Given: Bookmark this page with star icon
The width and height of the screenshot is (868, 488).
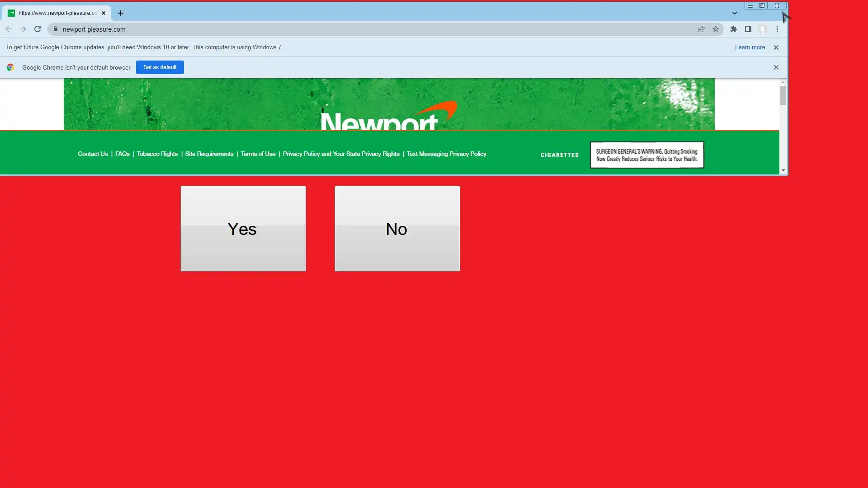Looking at the screenshot, I should pos(715,29).
